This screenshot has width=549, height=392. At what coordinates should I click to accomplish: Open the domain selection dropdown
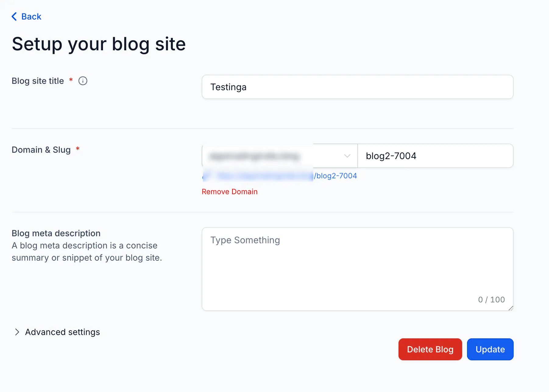tap(274, 156)
